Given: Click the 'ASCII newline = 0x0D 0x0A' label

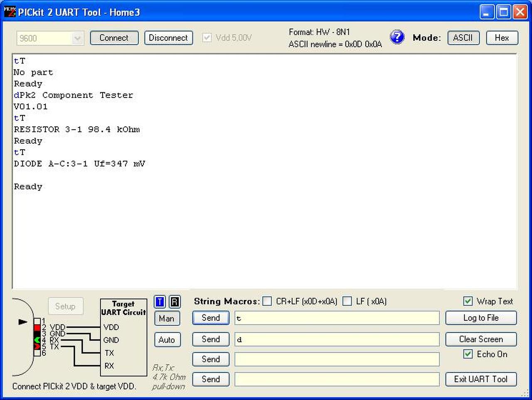Looking at the screenshot, I should (335, 44).
